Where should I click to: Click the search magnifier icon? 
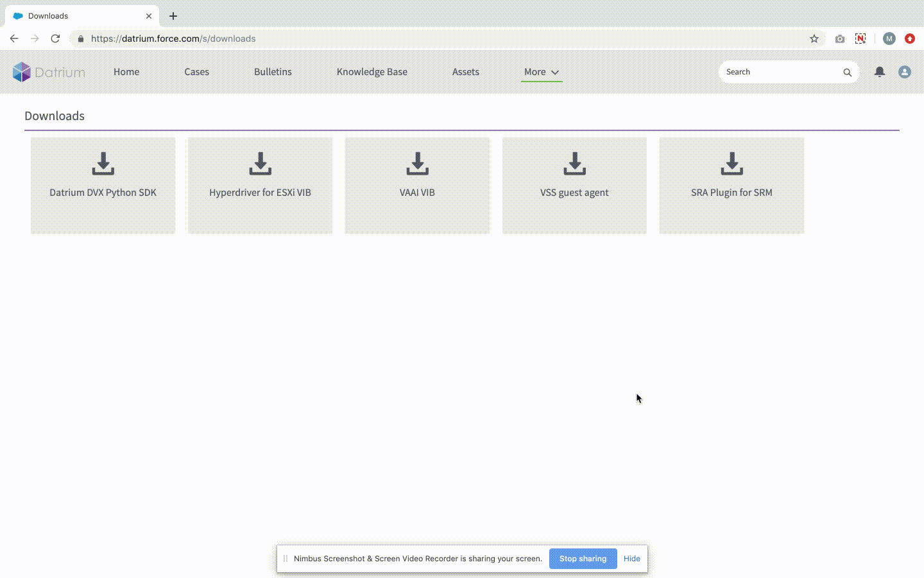pyautogui.click(x=848, y=73)
